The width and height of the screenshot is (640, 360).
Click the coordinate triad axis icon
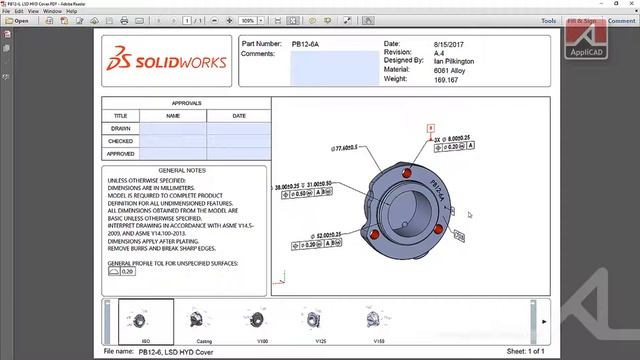coord(280,278)
